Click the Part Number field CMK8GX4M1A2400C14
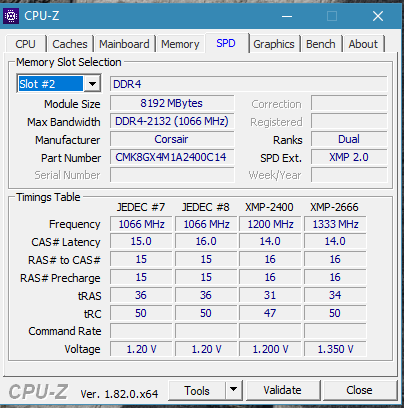This screenshot has width=404, height=408. (172, 157)
